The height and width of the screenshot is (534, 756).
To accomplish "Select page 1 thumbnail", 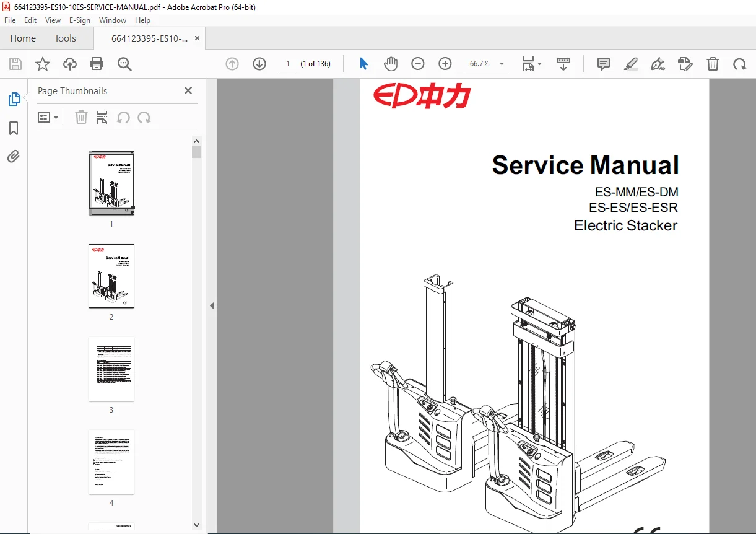I will pos(111,183).
